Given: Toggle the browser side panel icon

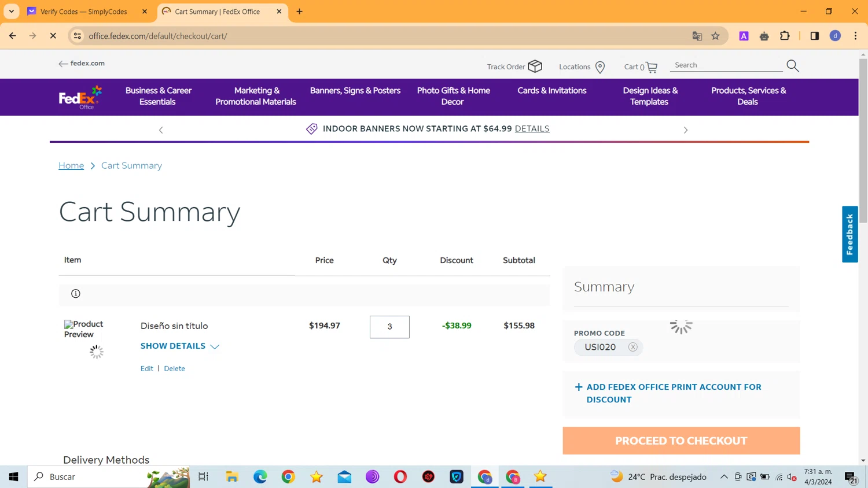Looking at the screenshot, I should pos(815,36).
